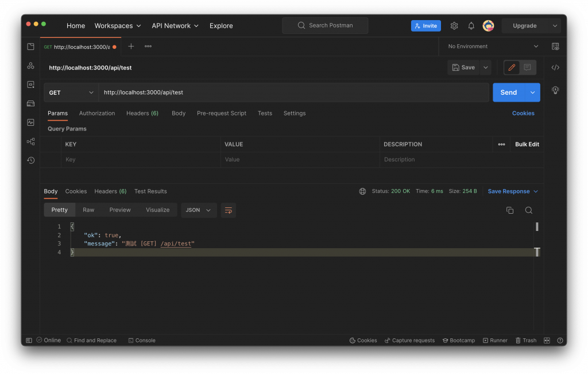The image size is (588, 374).
Task: Open the APIs sidebar icon
Action: (x=31, y=65)
